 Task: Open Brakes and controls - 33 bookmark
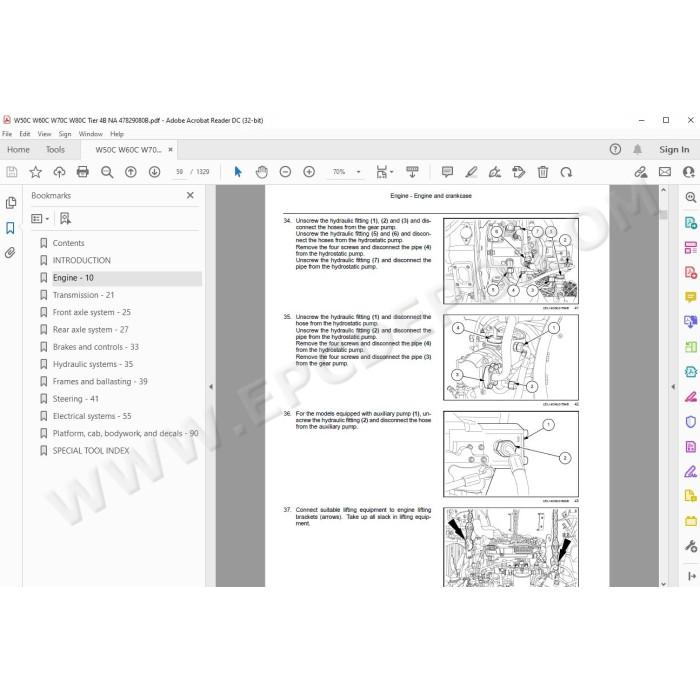click(x=96, y=347)
